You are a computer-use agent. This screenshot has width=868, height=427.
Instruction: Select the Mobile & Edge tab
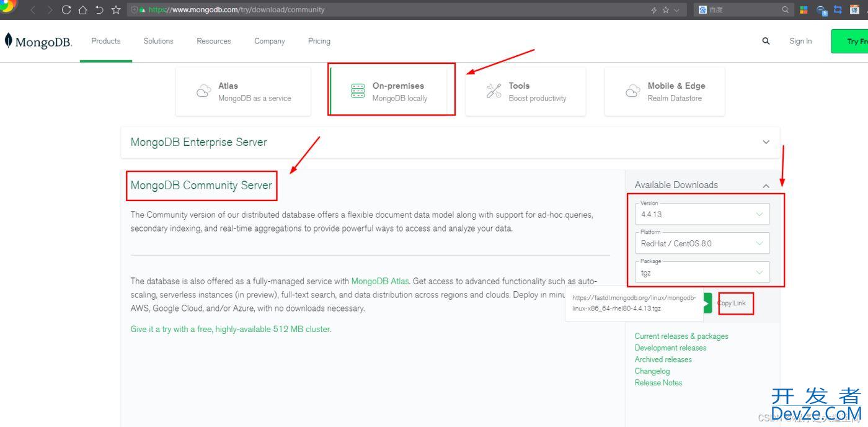click(665, 91)
